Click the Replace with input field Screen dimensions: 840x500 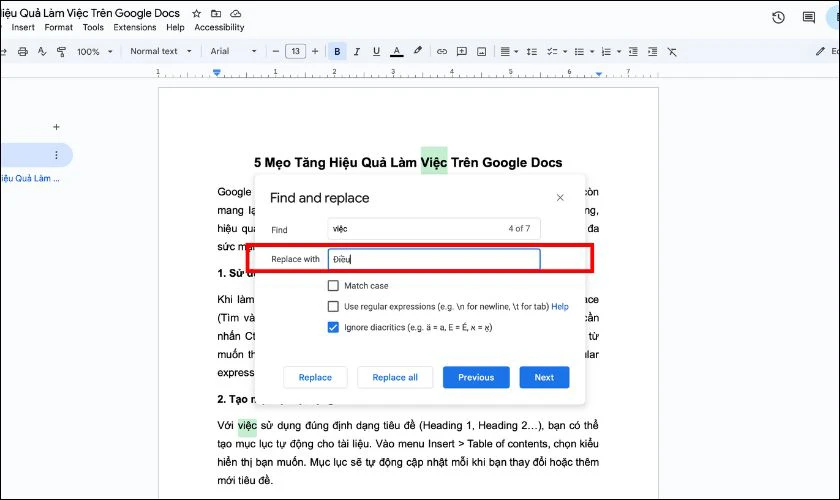[434, 259]
